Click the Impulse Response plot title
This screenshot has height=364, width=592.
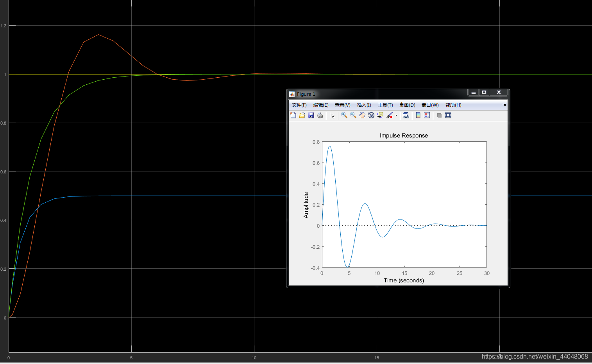(x=404, y=136)
